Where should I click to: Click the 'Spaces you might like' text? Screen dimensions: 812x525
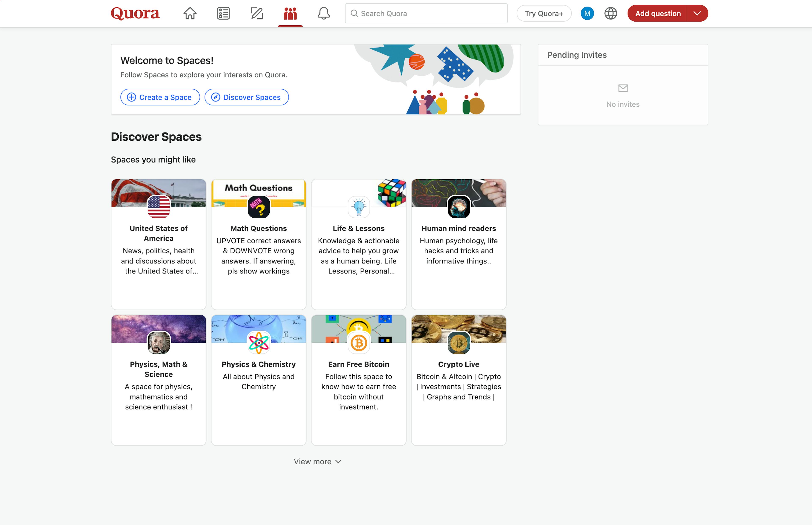(x=153, y=160)
